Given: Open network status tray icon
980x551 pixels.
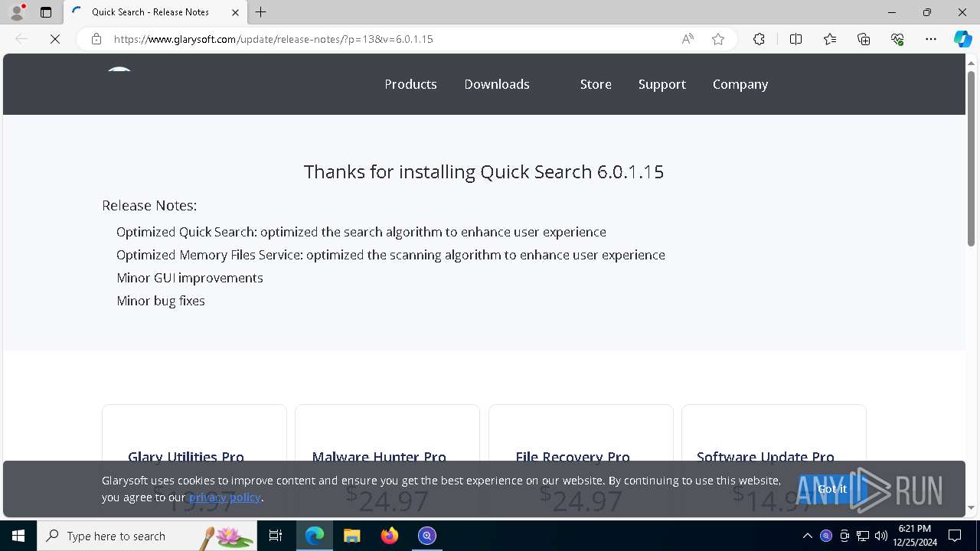Looking at the screenshot, I should tap(863, 536).
